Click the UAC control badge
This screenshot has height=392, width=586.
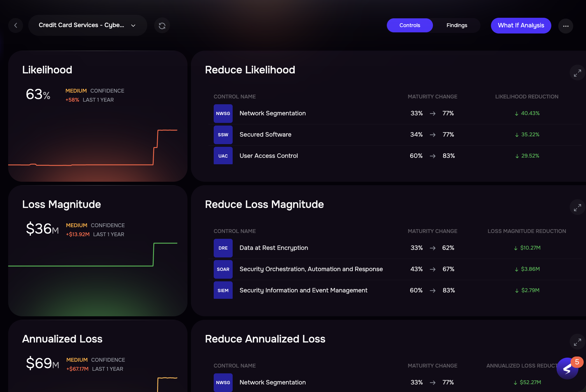pos(223,156)
